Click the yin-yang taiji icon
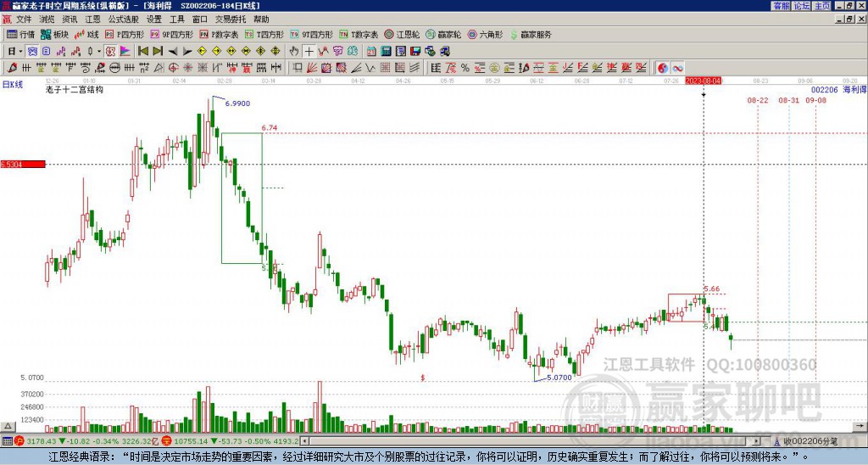Screen dimensions: 868x465 pyautogui.click(x=663, y=68)
